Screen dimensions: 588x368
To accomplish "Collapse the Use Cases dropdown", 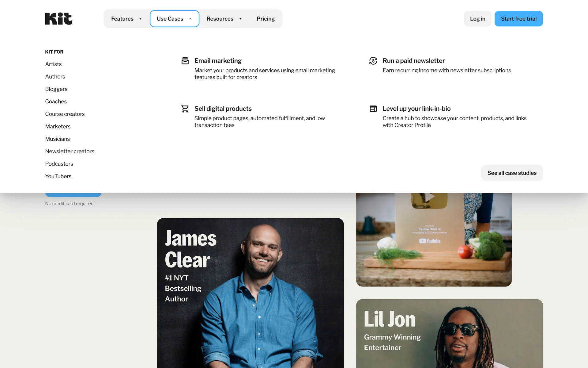I will [x=174, y=19].
